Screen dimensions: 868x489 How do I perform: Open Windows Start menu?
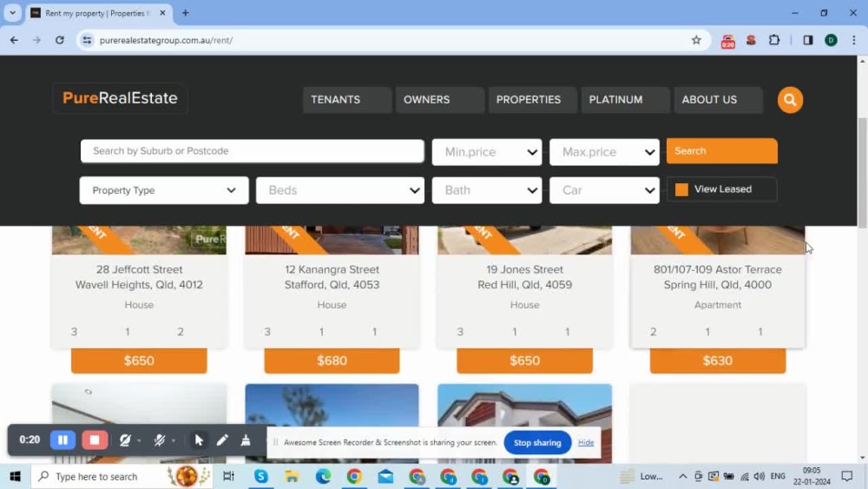pos(15,476)
